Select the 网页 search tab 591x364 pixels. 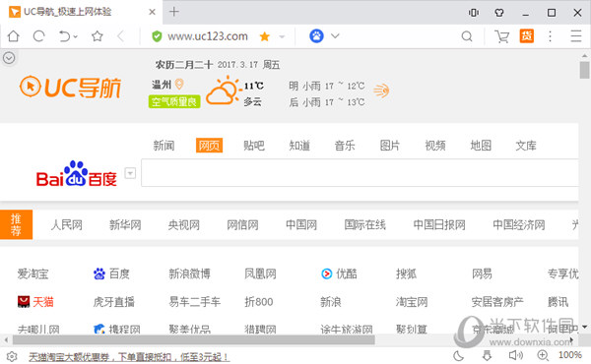pyautogui.click(x=209, y=146)
